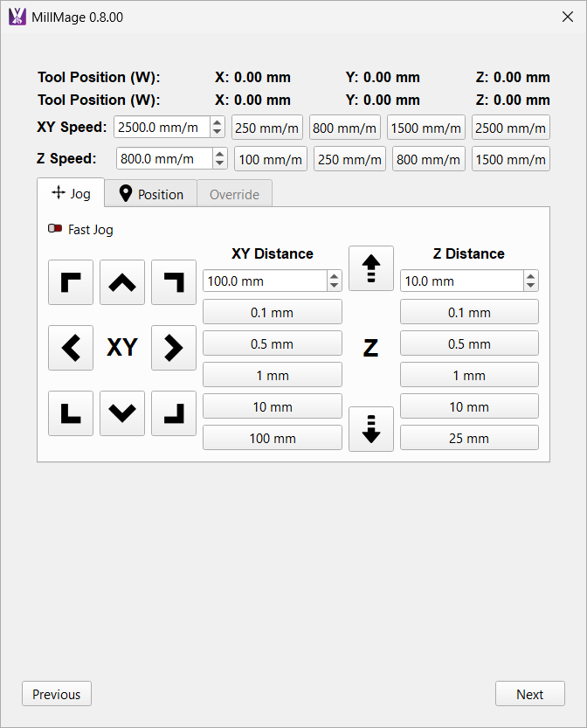The width and height of the screenshot is (587, 728).
Task: Click the XY Distance input field
Action: tap(264, 281)
